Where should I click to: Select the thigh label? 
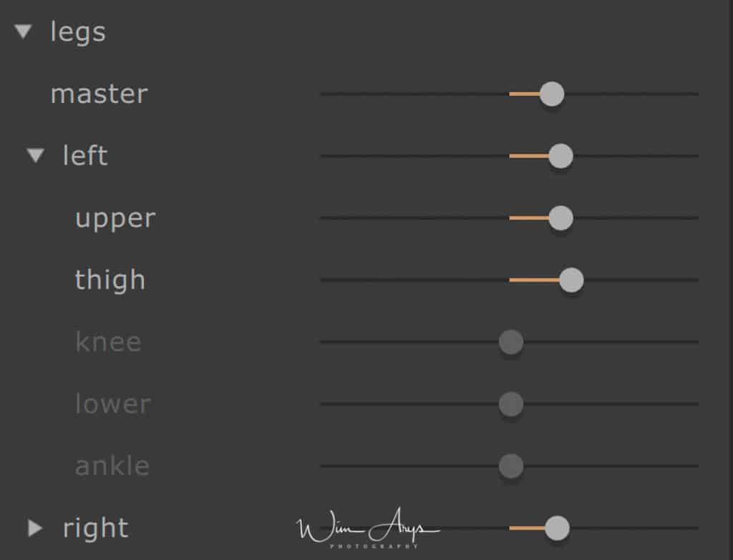click(110, 280)
